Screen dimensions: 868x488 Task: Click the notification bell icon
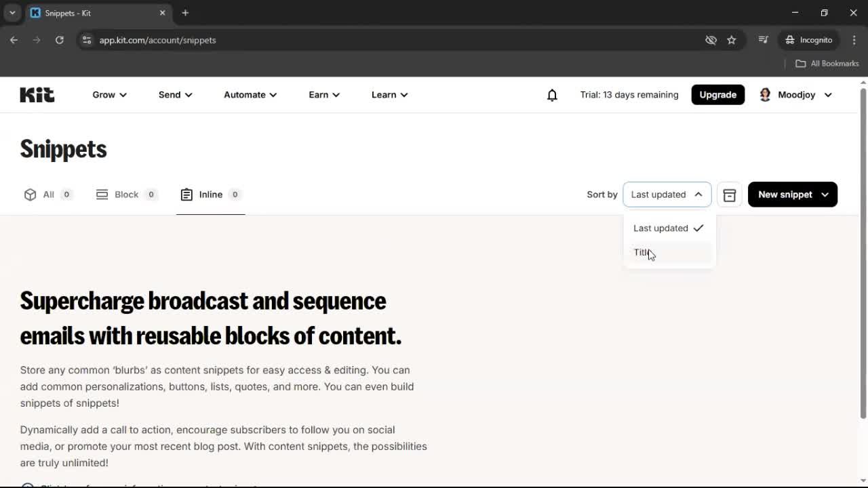click(x=552, y=95)
